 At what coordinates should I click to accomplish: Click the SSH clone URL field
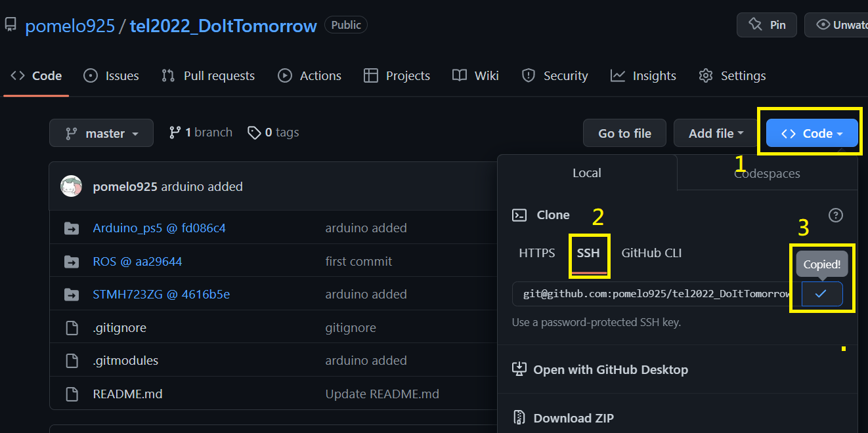pyautogui.click(x=657, y=294)
